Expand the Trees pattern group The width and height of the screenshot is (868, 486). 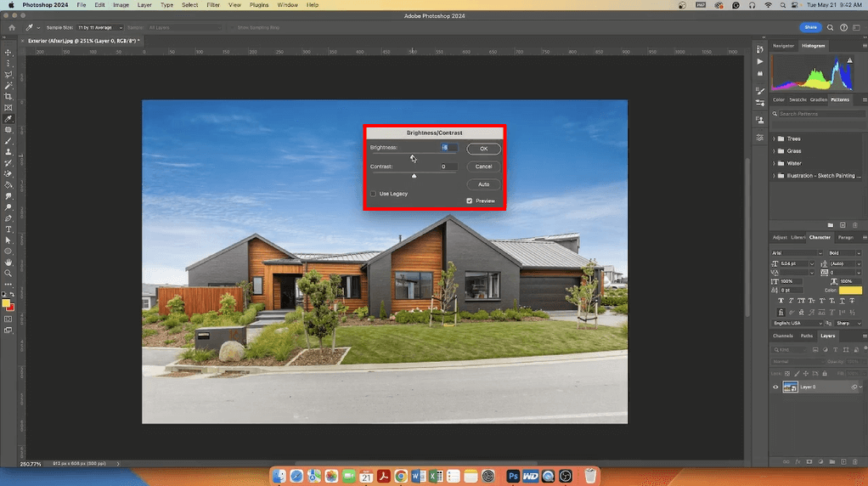(774, 139)
